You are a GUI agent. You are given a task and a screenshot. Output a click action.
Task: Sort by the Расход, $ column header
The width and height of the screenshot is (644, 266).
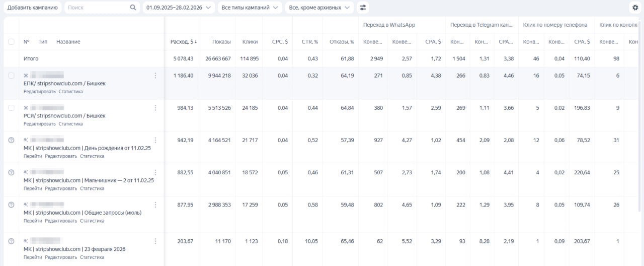pos(182,42)
